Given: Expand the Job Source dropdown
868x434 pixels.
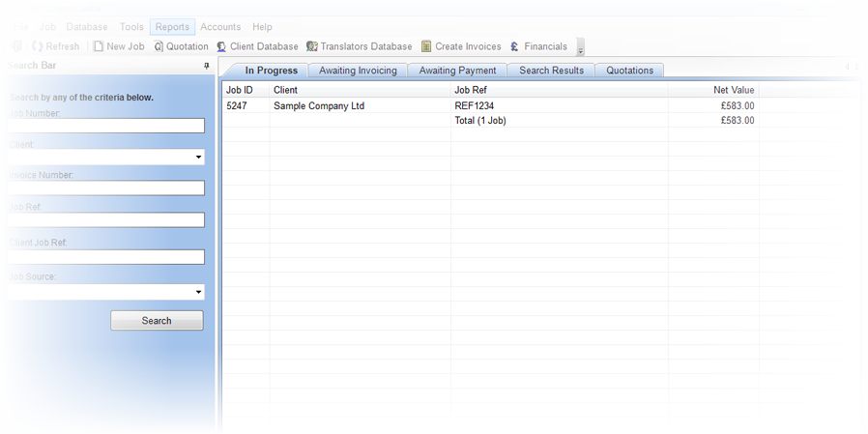Looking at the screenshot, I should pyautogui.click(x=198, y=292).
